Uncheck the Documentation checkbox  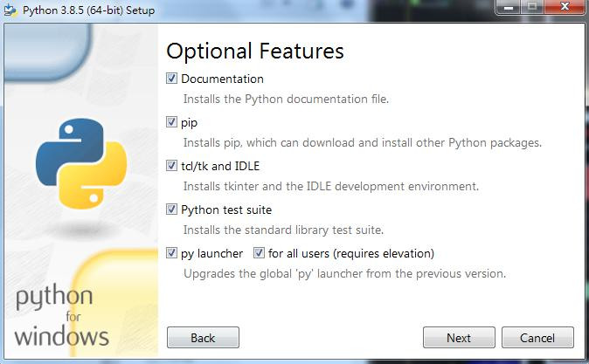pyautogui.click(x=171, y=79)
